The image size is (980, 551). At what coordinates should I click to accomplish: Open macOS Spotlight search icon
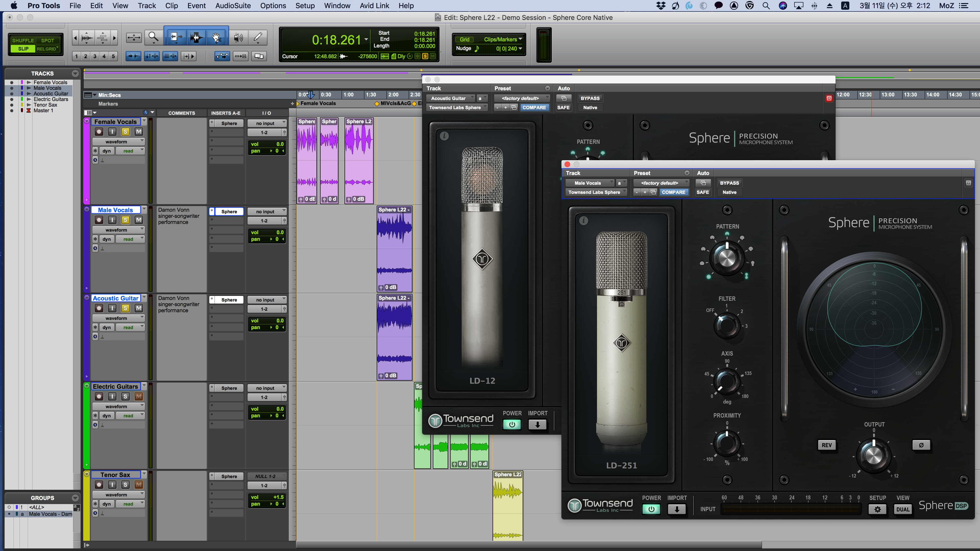(766, 6)
